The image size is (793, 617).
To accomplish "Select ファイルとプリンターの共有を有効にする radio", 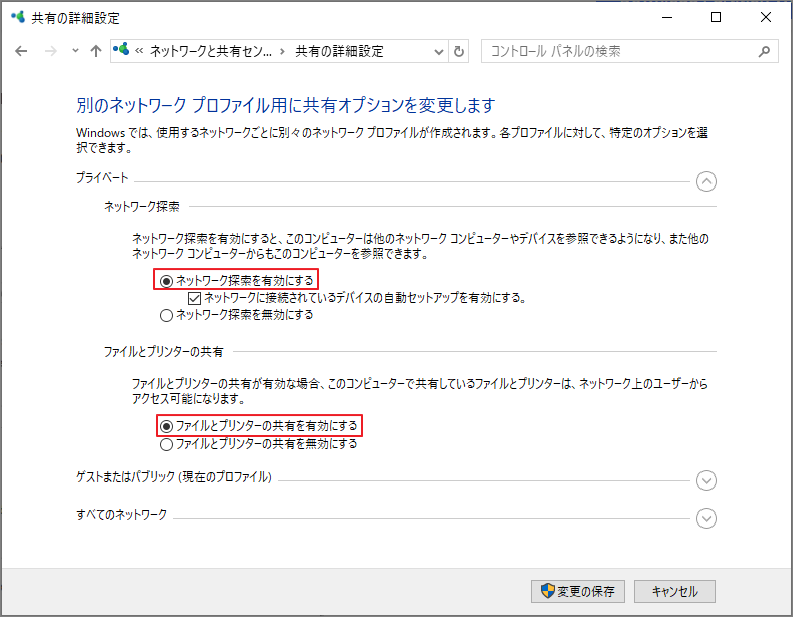I will (166, 427).
